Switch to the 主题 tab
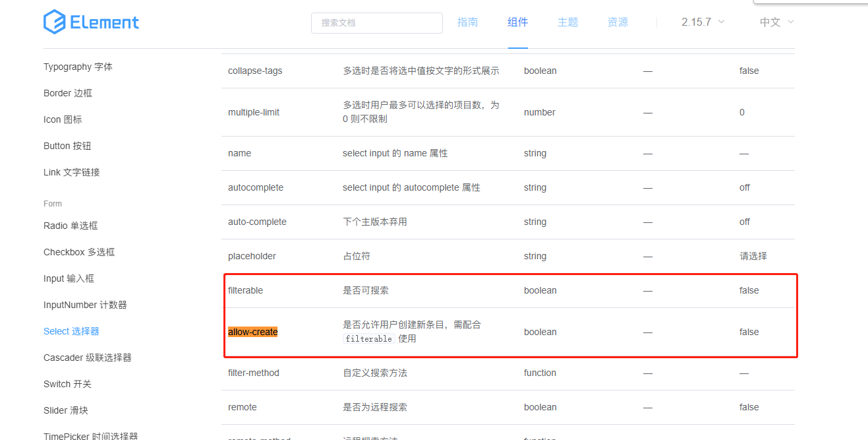 567,22
